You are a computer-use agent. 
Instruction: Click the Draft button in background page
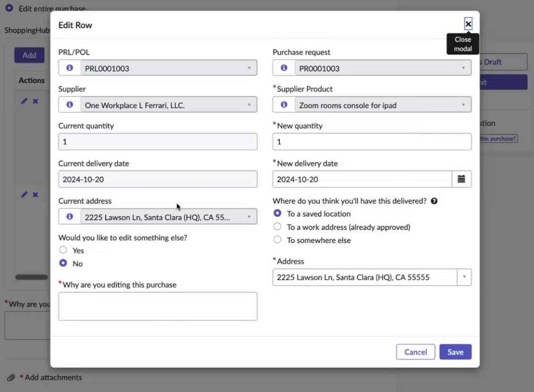click(503, 62)
